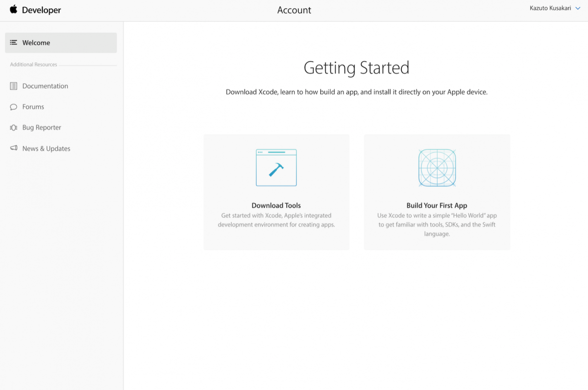Click the Documentation page icon
588x390 pixels.
point(13,86)
